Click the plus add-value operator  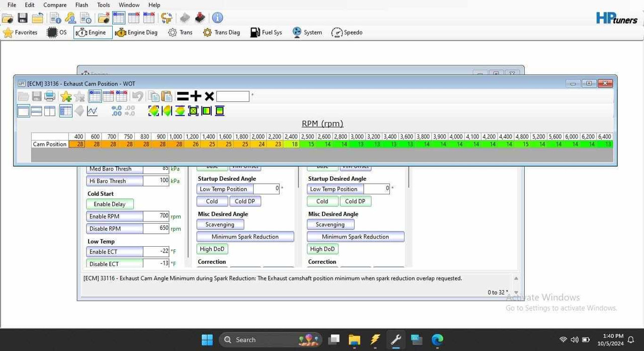pos(196,96)
